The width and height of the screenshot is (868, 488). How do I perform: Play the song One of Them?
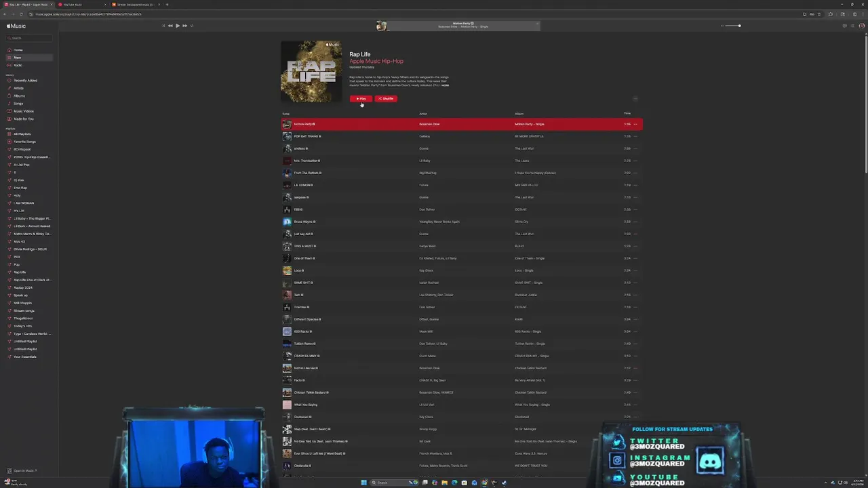(x=304, y=258)
